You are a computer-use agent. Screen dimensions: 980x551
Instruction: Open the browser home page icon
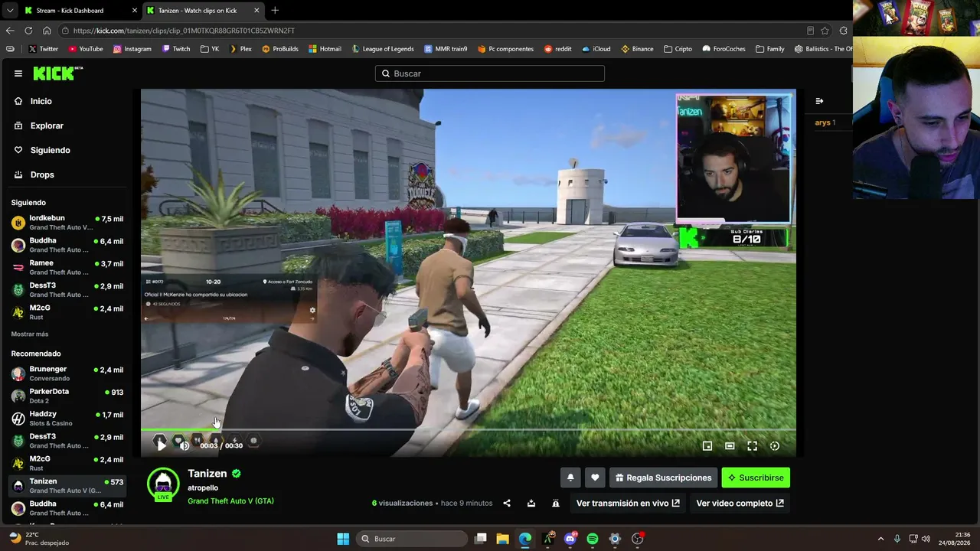tap(47, 31)
